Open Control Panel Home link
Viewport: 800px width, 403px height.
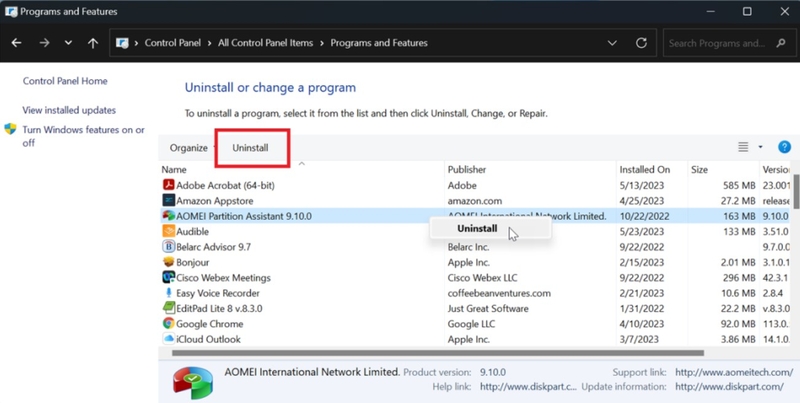[65, 81]
